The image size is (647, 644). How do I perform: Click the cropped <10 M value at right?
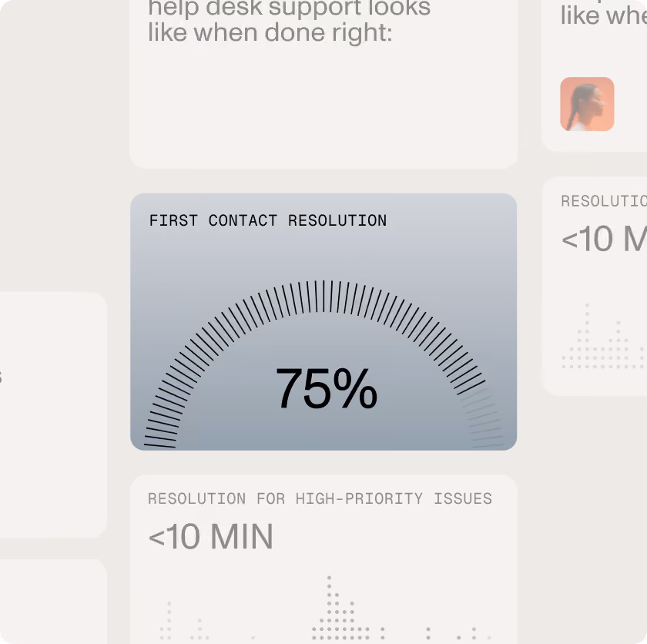coord(604,239)
